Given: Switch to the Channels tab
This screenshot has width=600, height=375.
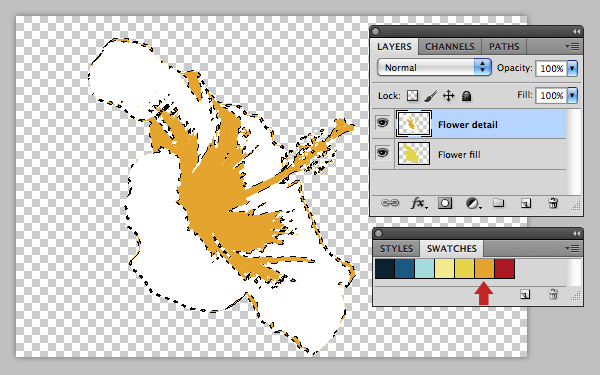Looking at the screenshot, I should click(450, 47).
